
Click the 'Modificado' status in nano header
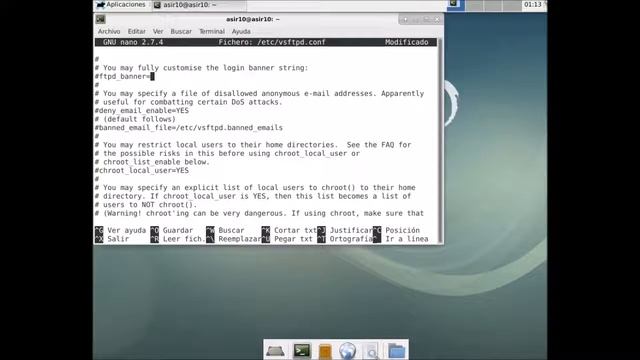[x=407, y=42]
